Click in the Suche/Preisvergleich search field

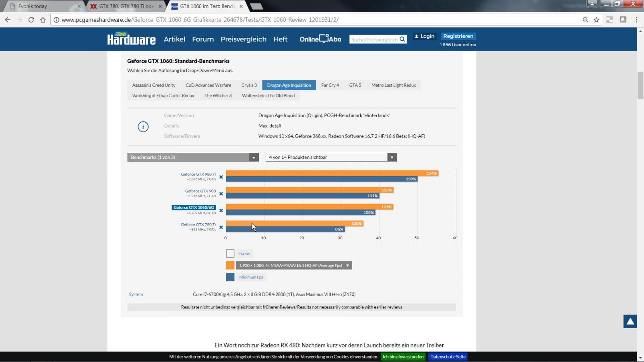tap(374, 39)
